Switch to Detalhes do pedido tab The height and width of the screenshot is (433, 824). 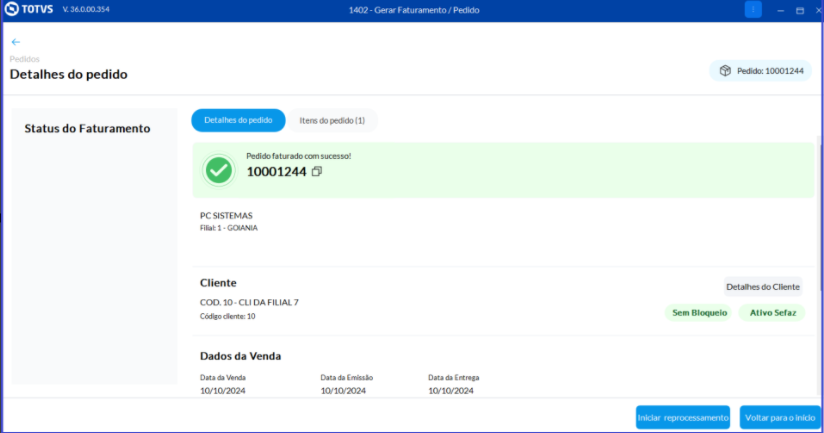click(x=238, y=120)
